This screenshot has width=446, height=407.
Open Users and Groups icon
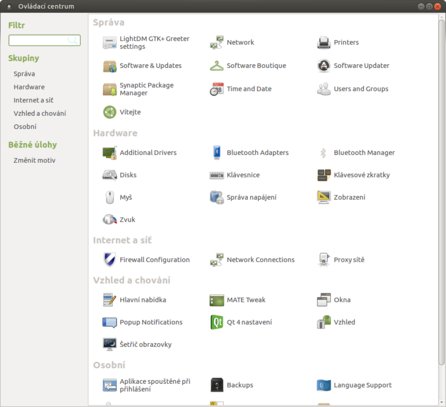point(324,89)
